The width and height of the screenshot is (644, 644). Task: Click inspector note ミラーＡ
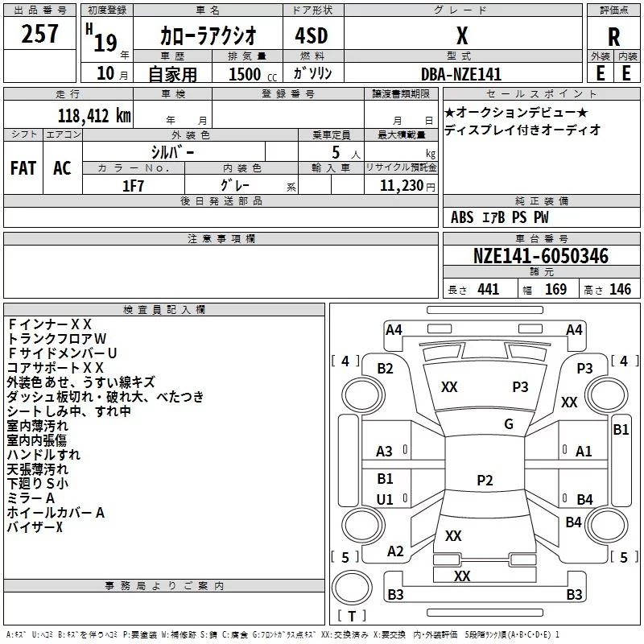coord(31,498)
